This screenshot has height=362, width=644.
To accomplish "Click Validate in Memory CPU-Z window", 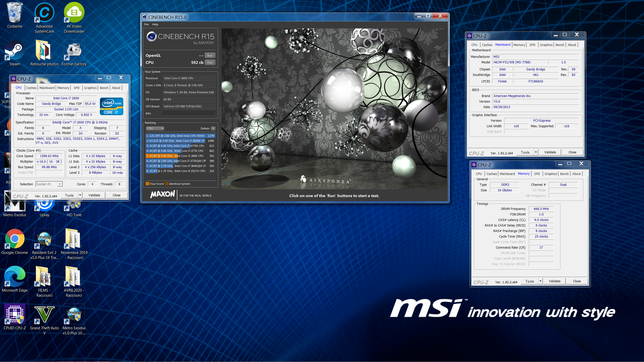I will pyautogui.click(x=554, y=281).
